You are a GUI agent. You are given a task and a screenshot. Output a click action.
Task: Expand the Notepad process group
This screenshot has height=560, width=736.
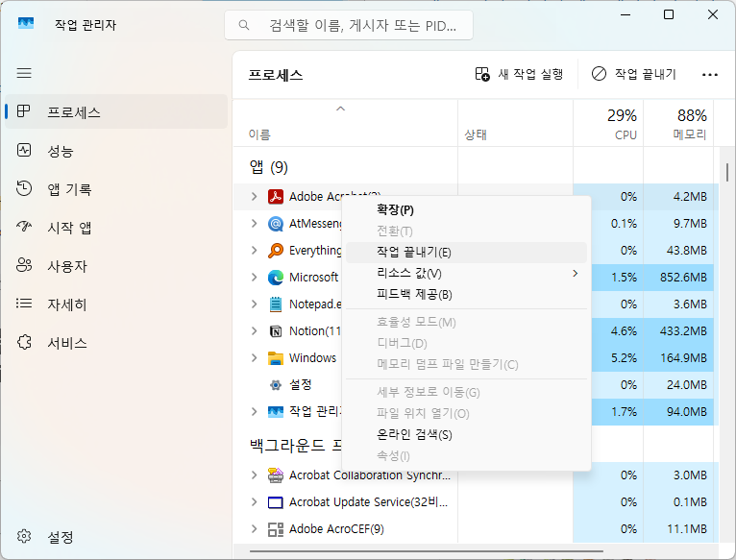click(x=254, y=304)
